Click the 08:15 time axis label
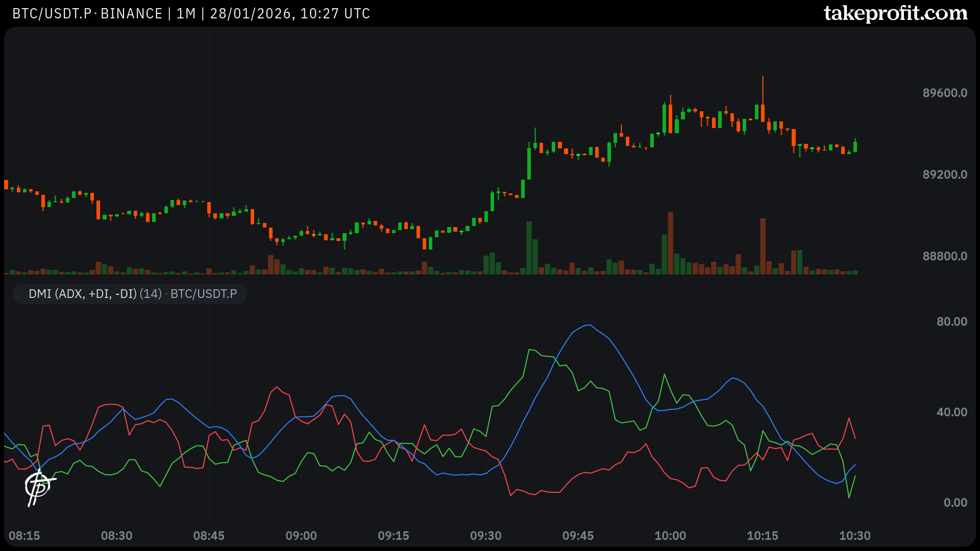980x551 pixels. point(24,536)
